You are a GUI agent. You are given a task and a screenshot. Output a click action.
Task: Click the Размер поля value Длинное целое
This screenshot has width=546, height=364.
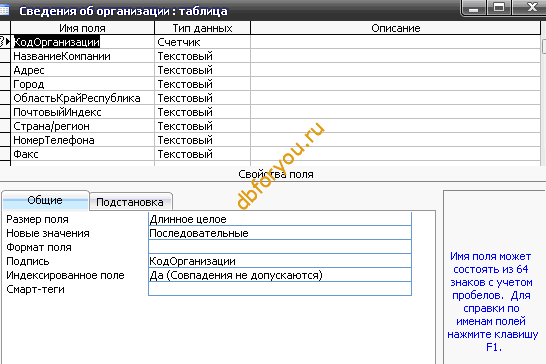[x=280, y=219]
